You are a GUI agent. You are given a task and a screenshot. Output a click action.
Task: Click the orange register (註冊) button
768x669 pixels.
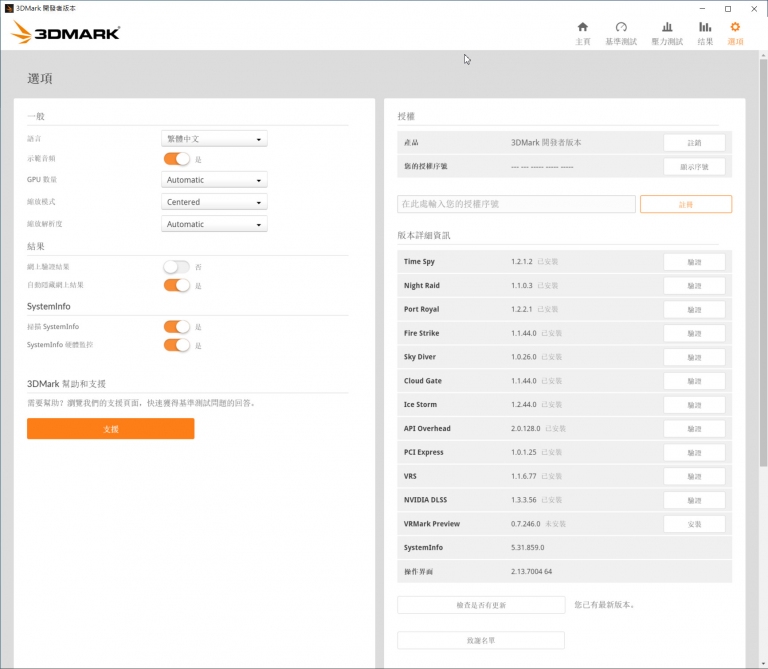point(686,204)
